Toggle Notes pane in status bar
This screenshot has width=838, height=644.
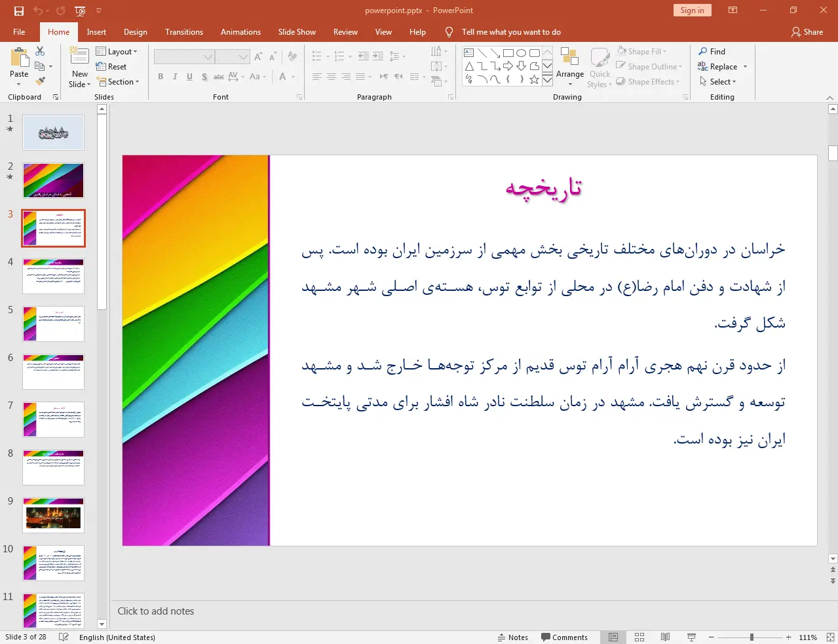point(512,637)
